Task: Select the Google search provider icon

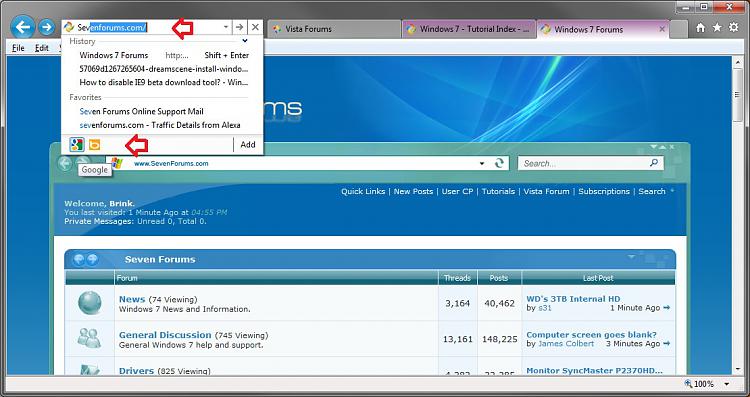Action: pos(77,144)
